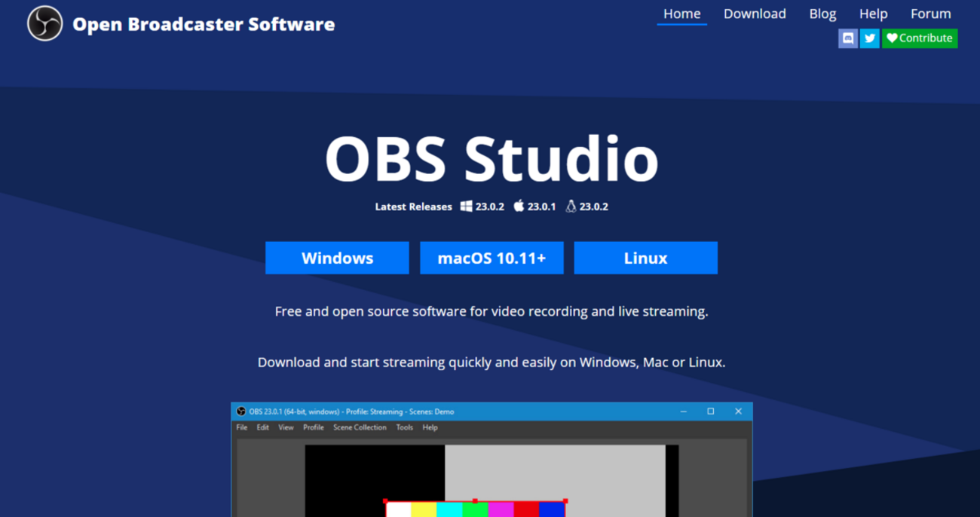The image size is (980, 517).
Task: Click the green Contribute button
Action: (x=920, y=38)
